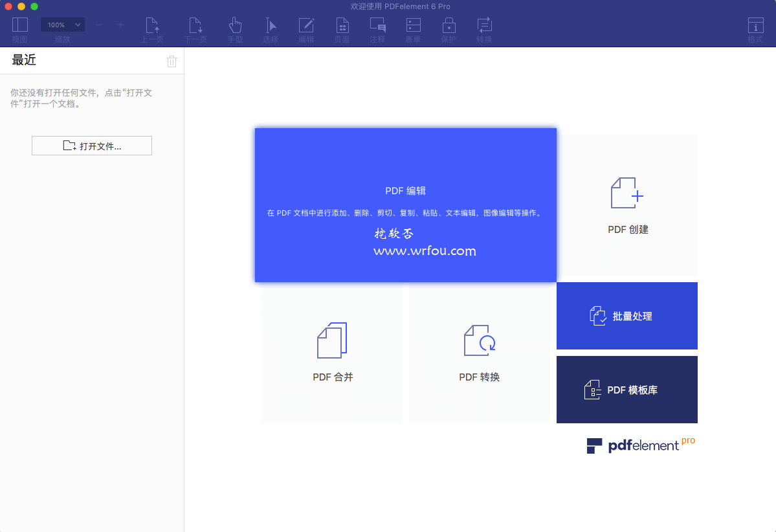Screen dimensions: 776x532
Task: Click the empty recent files hint text
Action: point(81,98)
